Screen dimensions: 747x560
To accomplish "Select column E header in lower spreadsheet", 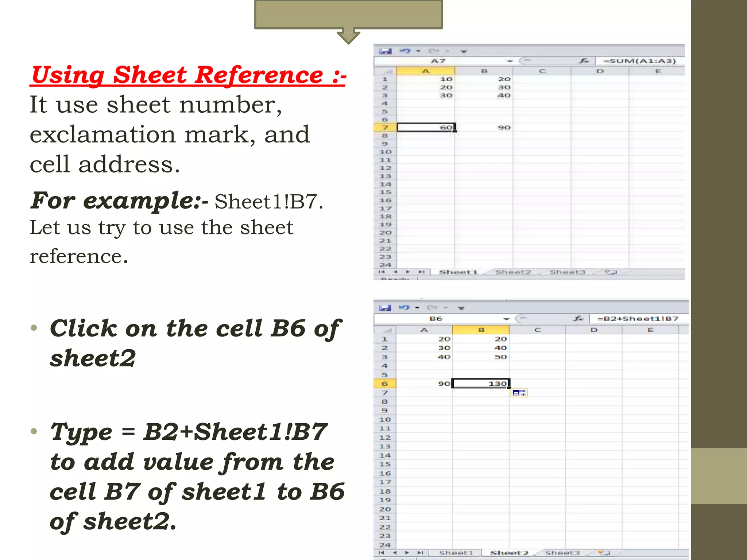I will pyautogui.click(x=650, y=330).
